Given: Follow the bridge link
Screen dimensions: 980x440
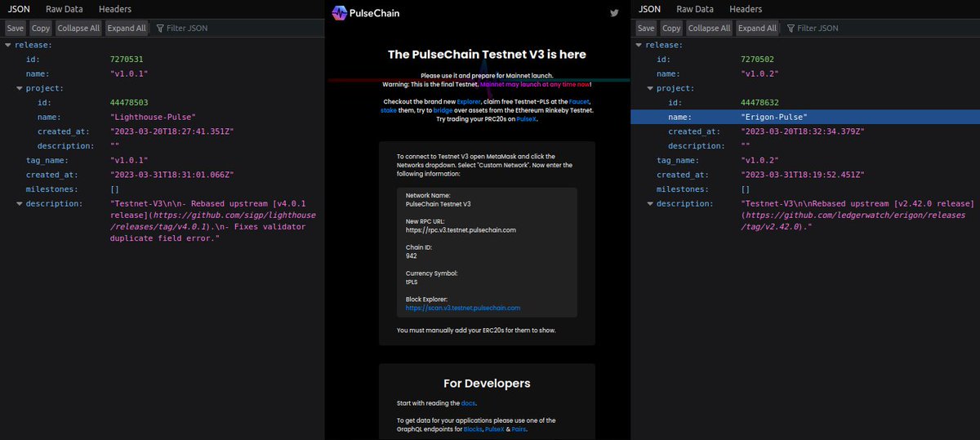Looking at the screenshot, I should click(x=443, y=109).
